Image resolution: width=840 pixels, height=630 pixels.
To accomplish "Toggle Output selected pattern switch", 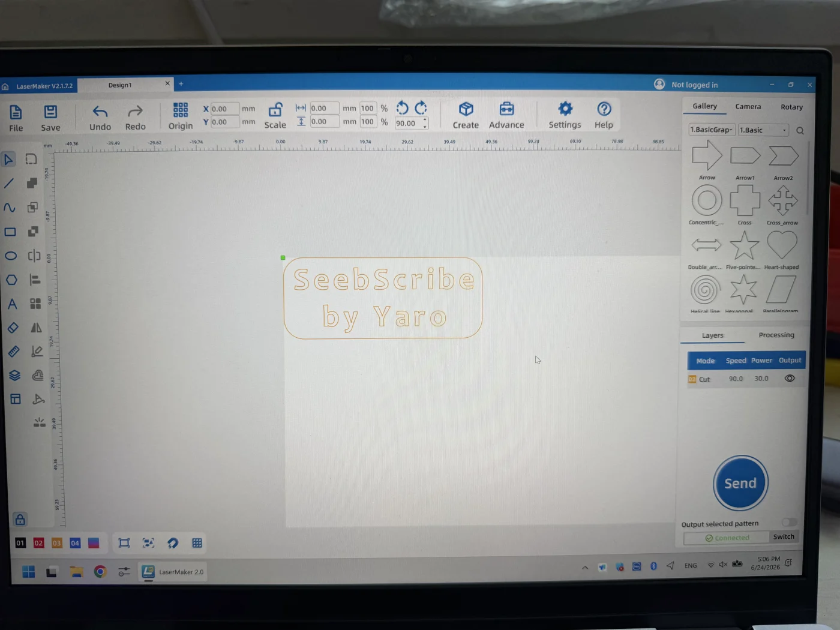I will pyautogui.click(x=789, y=523).
